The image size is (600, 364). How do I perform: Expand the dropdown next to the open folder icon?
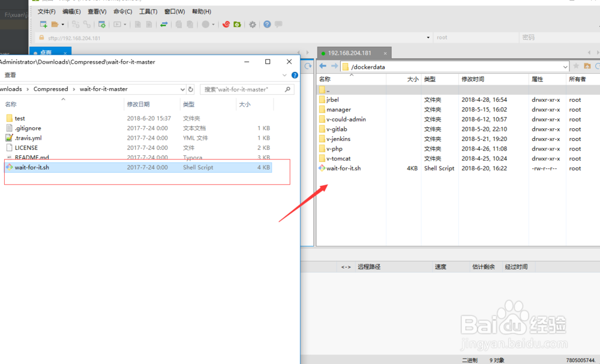[x=62, y=25]
